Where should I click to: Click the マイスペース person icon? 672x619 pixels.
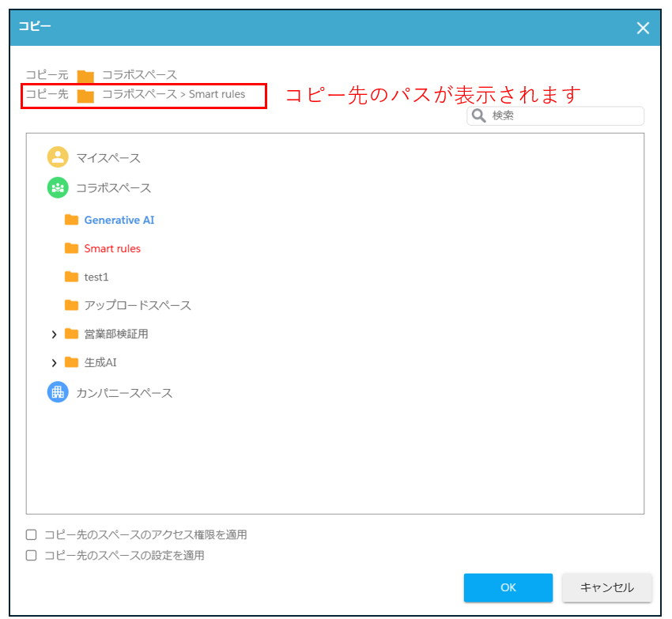click(x=58, y=157)
